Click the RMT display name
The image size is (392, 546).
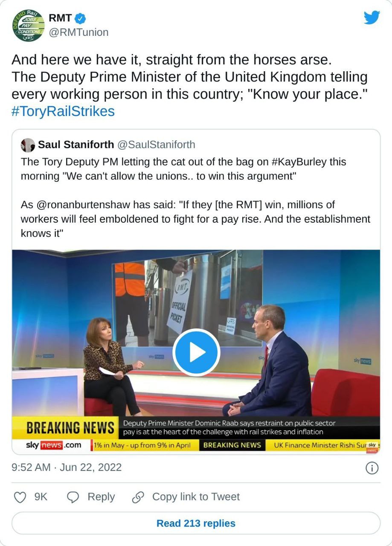61,18
